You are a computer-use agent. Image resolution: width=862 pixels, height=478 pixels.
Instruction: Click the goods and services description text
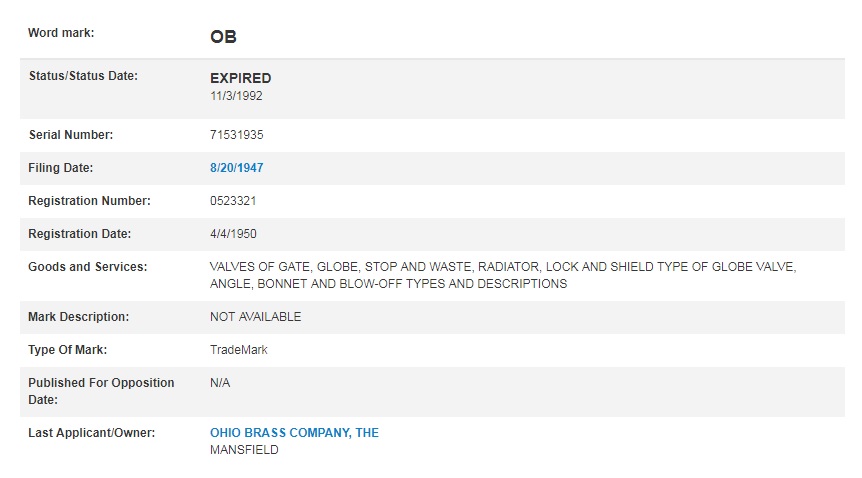tap(503, 275)
